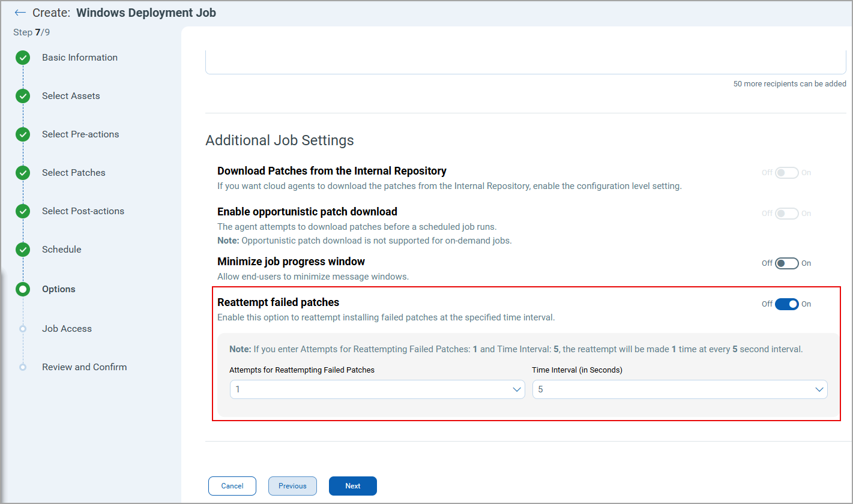Open the Select Post-actions step
The image size is (853, 504).
click(83, 211)
